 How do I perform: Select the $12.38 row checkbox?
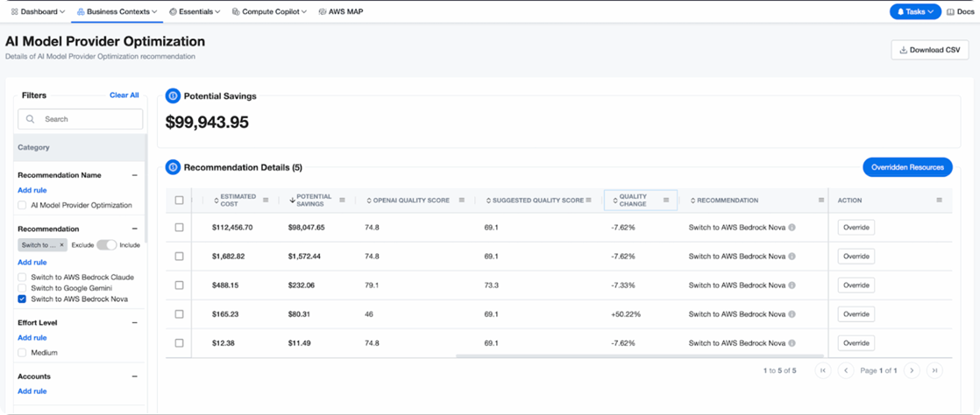tap(180, 342)
